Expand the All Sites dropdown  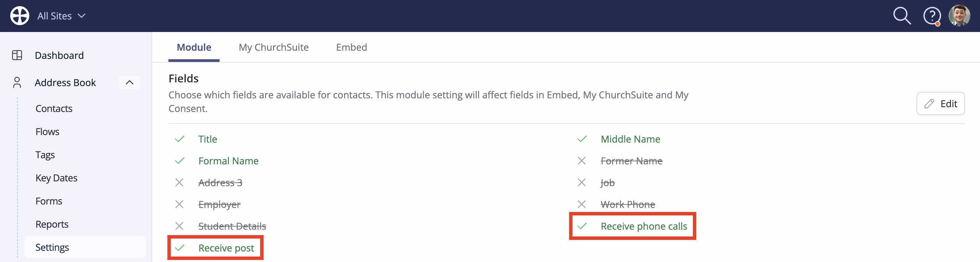[61, 16]
